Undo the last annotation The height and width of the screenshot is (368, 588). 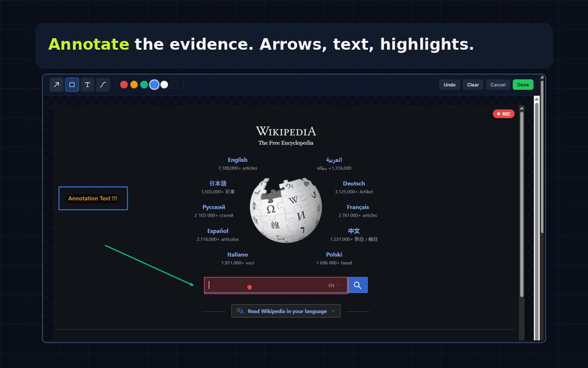click(x=450, y=85)
